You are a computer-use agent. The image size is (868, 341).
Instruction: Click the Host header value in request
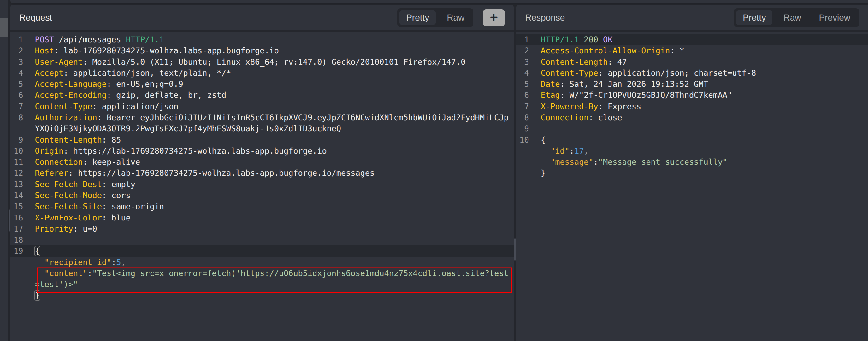(x=171, y=51)
